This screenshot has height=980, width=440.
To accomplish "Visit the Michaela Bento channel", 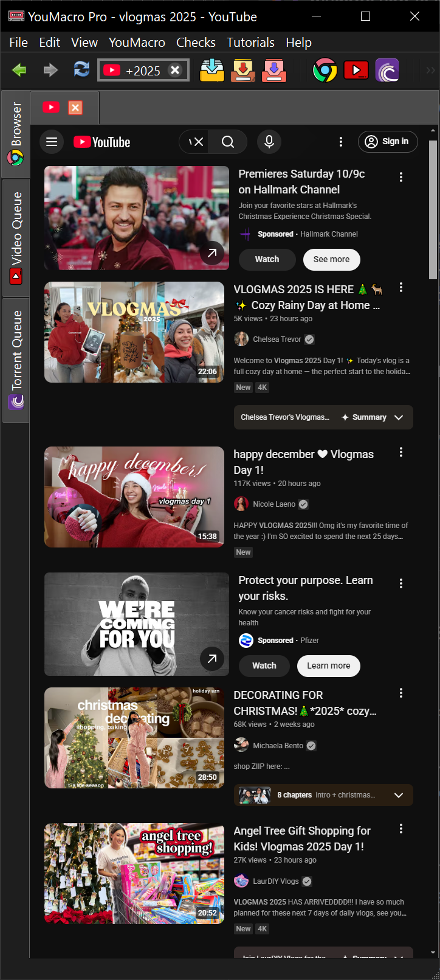I will point(278,746).
